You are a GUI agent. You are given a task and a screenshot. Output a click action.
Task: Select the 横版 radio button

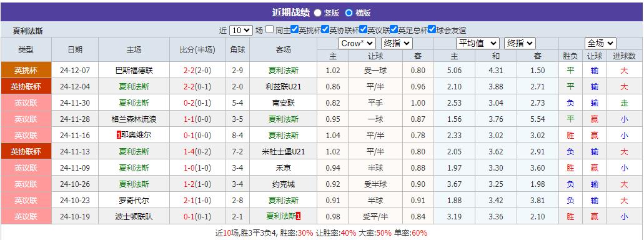click(349, 12)
